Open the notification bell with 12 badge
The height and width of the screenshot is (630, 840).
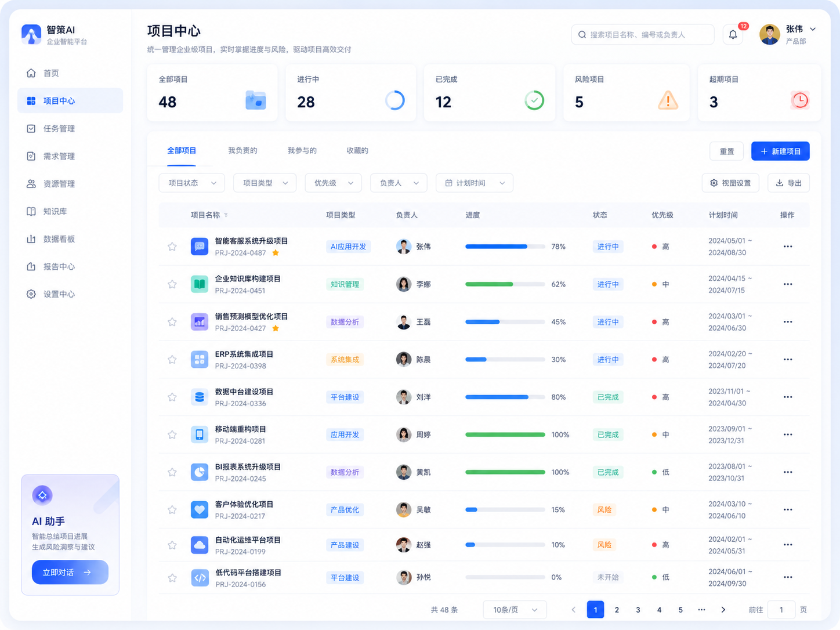pyautogui.click(x=733, y=35)
